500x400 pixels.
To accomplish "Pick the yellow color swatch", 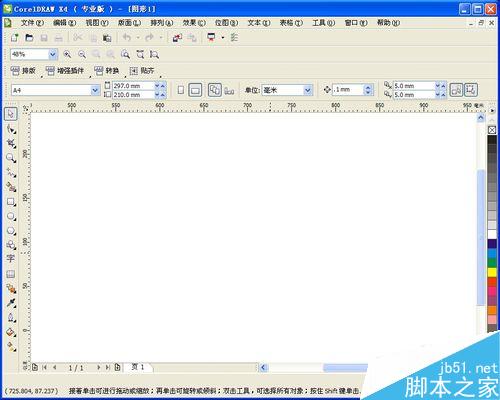I will tap(492, 272).
